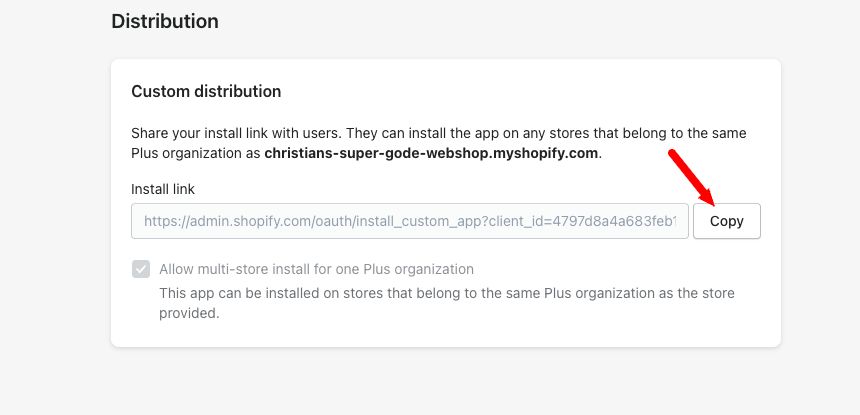This screenshot has height=415, width=860.
Task: Click the "Custom distribution" card title
Action: click(206, 91)
